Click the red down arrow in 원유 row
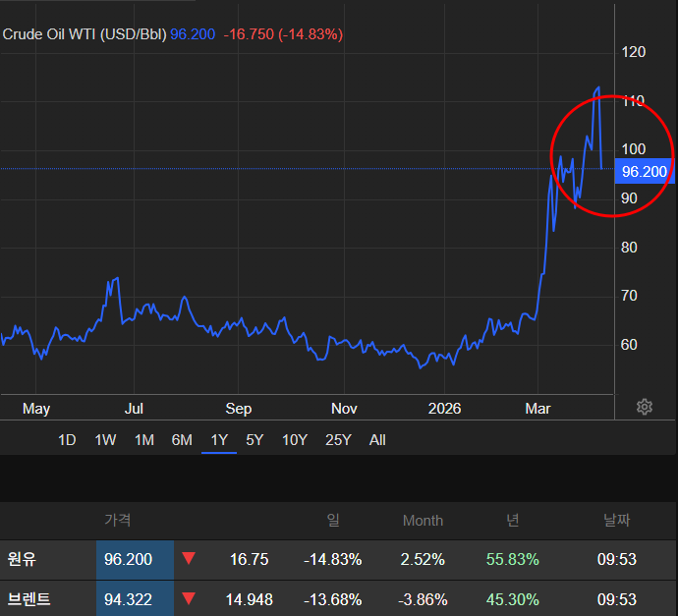The width and height of the screenshot is (678, 616). (189, 559)
